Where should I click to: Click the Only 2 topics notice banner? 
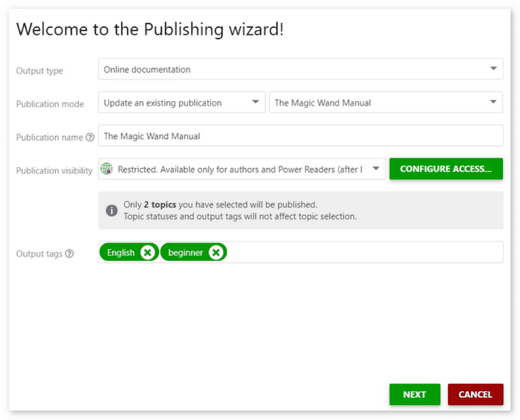click(x=300, y=210)
